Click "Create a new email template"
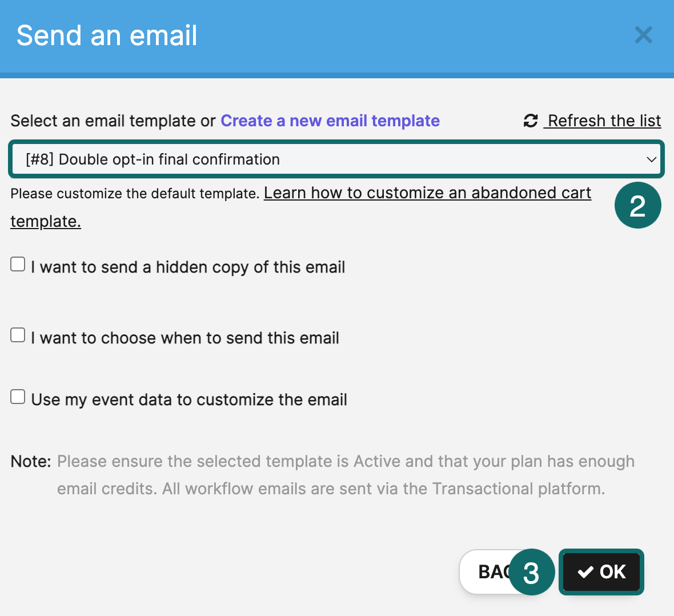The image size is (674, 616). click(330, 121)
